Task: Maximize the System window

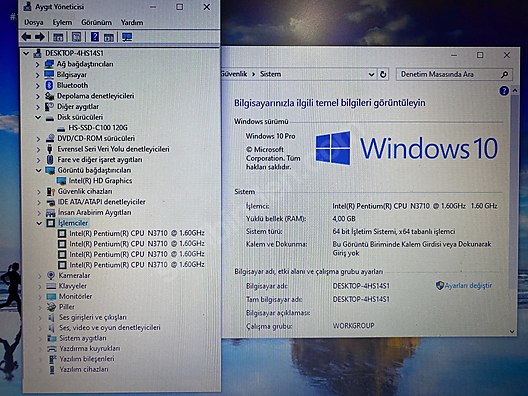Action: tap(480, 55)
